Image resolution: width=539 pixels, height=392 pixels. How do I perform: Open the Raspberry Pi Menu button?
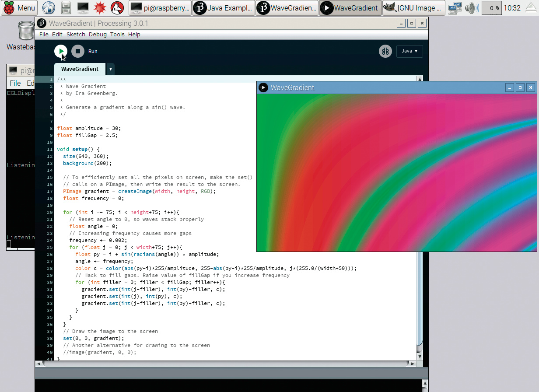pyautogui.click(x=20, y=8)
